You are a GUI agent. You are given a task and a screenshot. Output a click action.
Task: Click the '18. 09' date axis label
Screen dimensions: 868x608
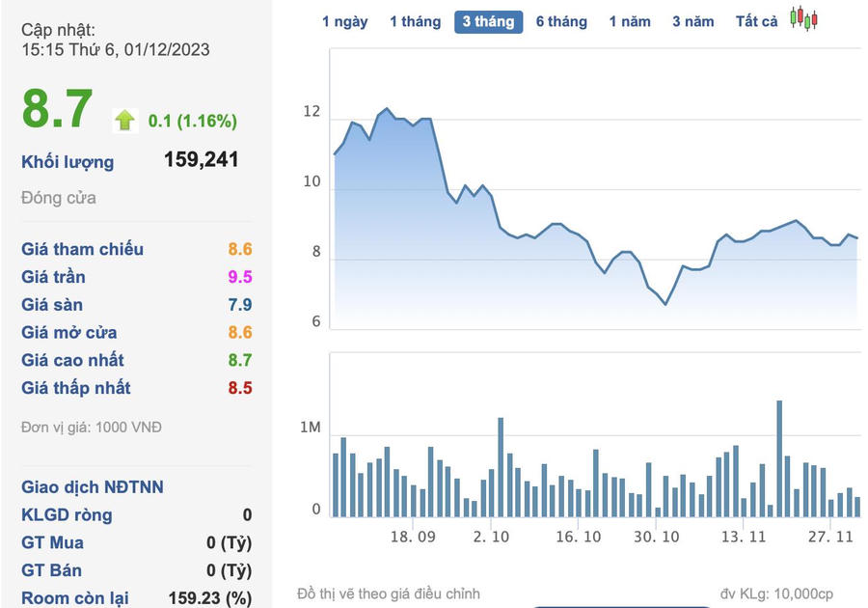412,536
